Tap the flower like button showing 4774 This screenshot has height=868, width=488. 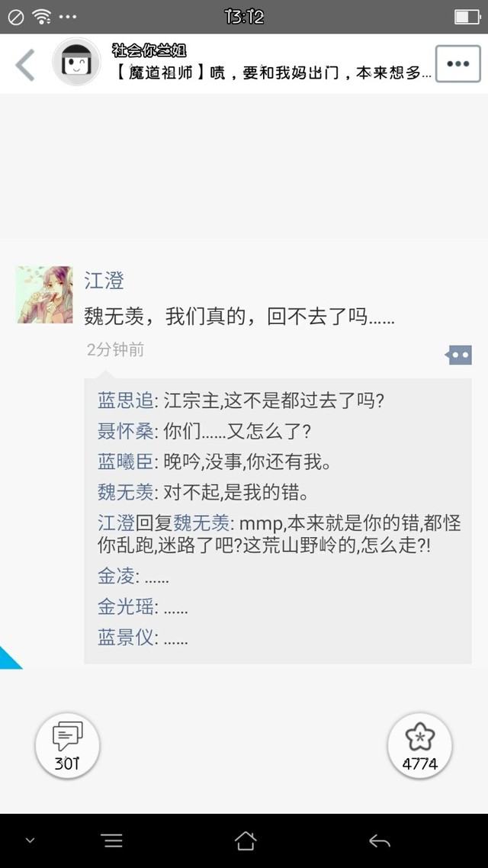click(420, 746)
